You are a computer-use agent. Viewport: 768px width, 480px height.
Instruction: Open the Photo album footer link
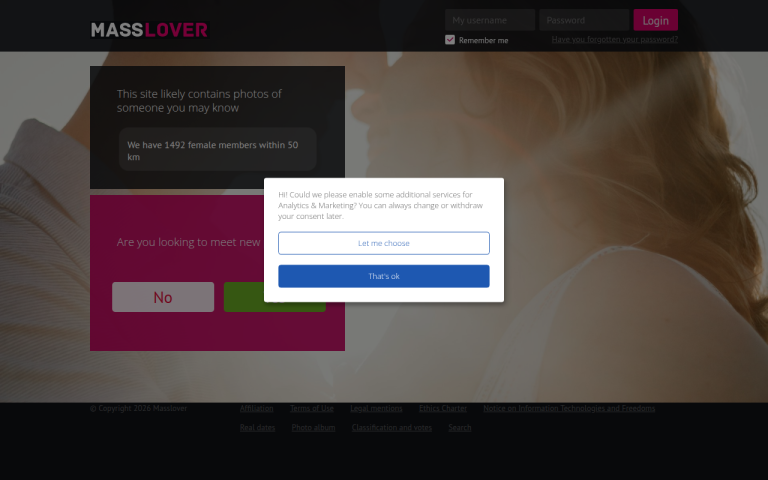pos(313,428)
